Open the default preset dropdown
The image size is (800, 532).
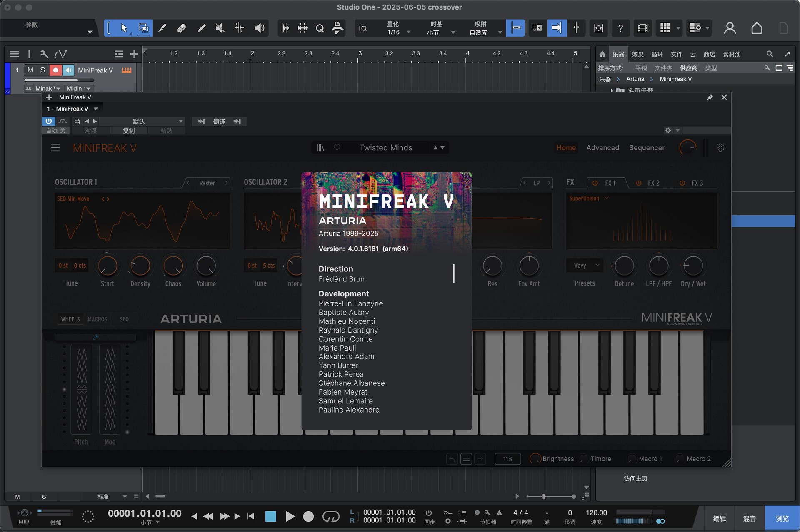(142, 122)
